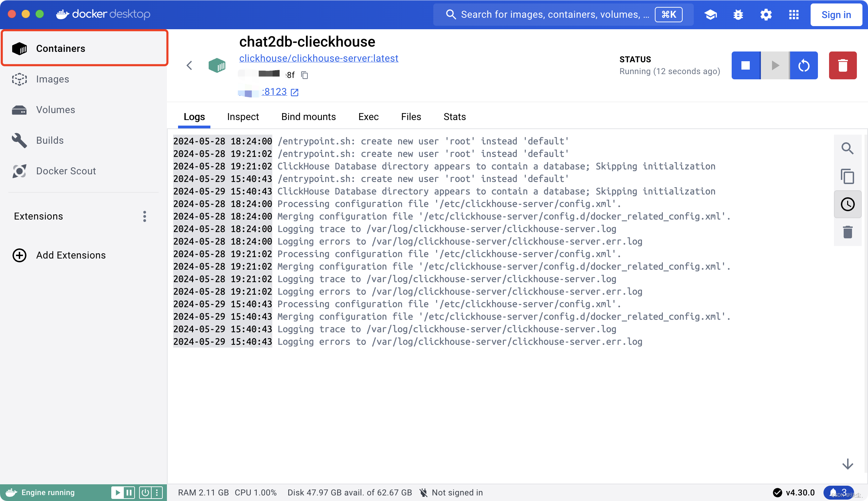Open the port 8123 link
Screen dimensions: 868x501
pyautogui.click(x=274, y=92)
